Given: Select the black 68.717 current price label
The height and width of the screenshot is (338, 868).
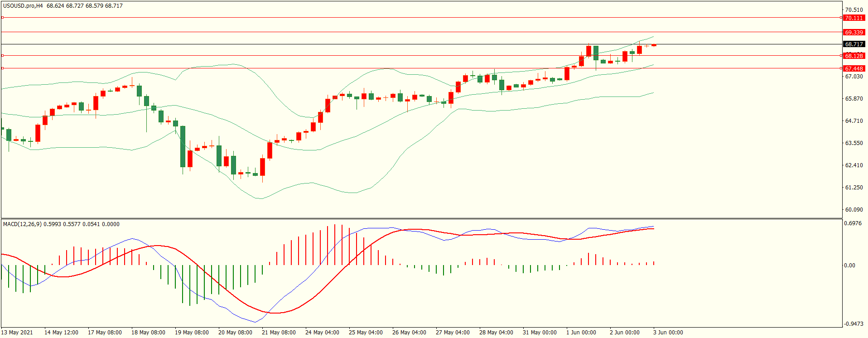Looking at the screenshot, I should [x=854, y=44].
